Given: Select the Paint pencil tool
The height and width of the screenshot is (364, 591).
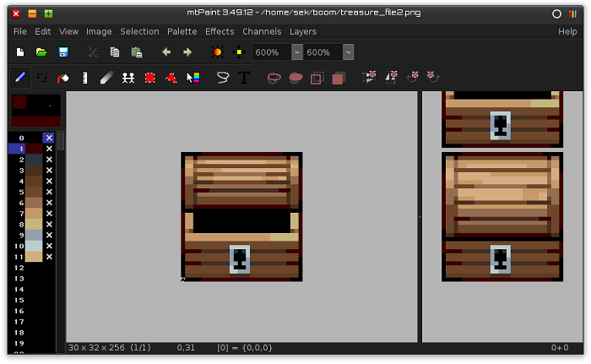Looking at the screenshot, I should pos(20,78).
